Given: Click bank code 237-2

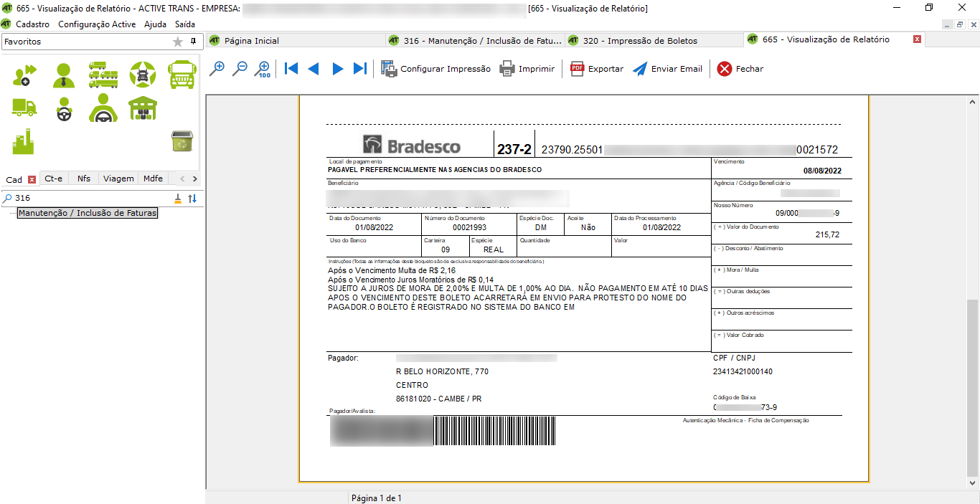Looking at the screenshot, I should point(514,149).
